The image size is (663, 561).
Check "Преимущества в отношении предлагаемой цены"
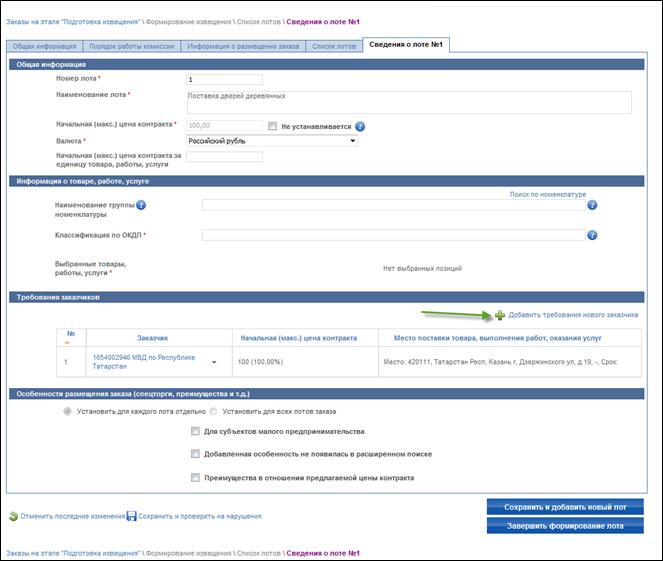click(195, 477)
